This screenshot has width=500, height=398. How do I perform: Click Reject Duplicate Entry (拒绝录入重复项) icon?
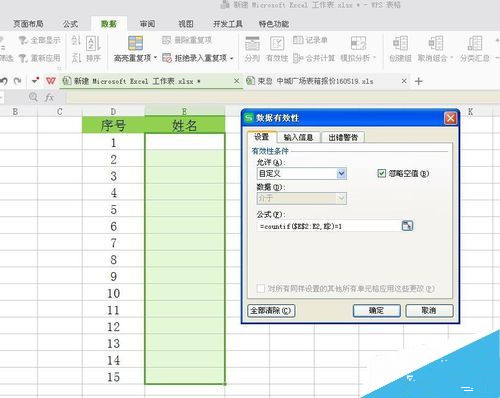167,58
